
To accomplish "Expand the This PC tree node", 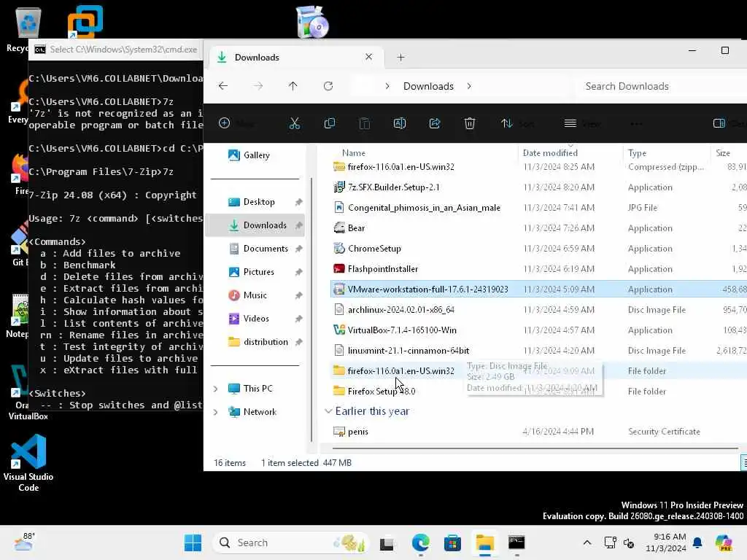I will (215, 389).
